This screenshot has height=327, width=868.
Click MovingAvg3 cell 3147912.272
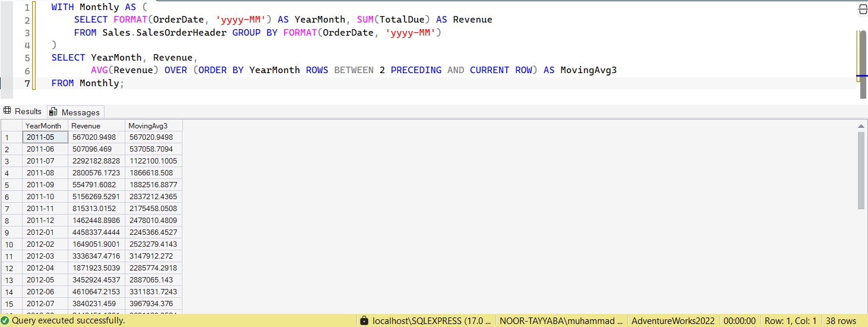[153, 256]
